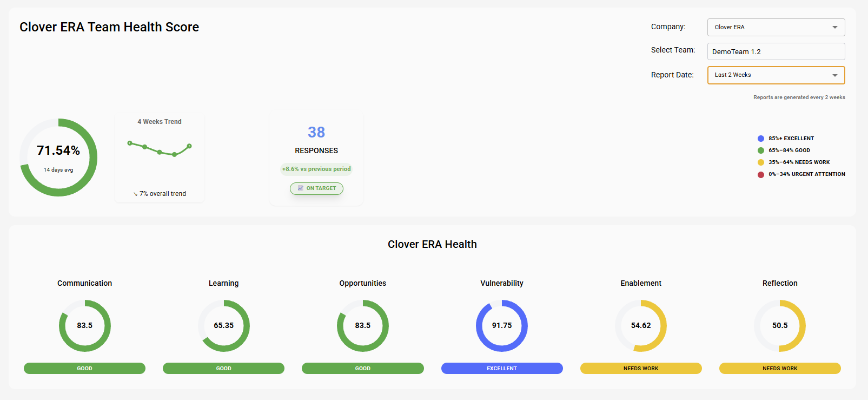Open the Company dropdown showing Clover ERA
The image size is (868, 400).
click(x=776, y=27)
